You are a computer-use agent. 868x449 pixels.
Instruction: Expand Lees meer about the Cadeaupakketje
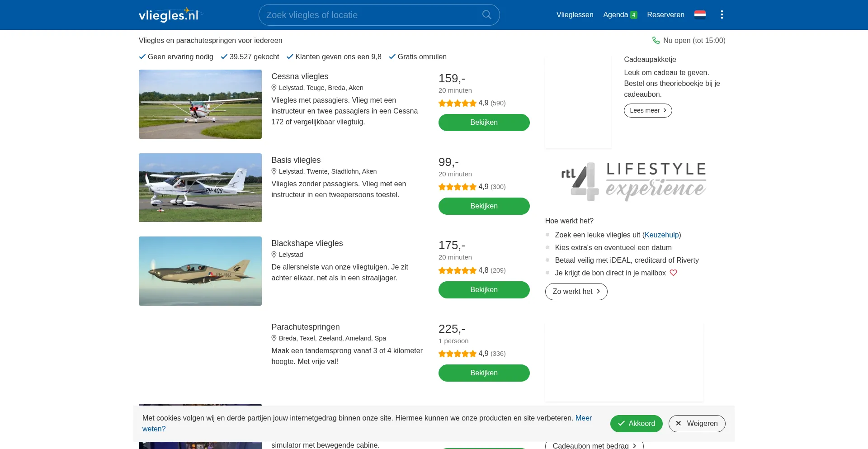647,111
